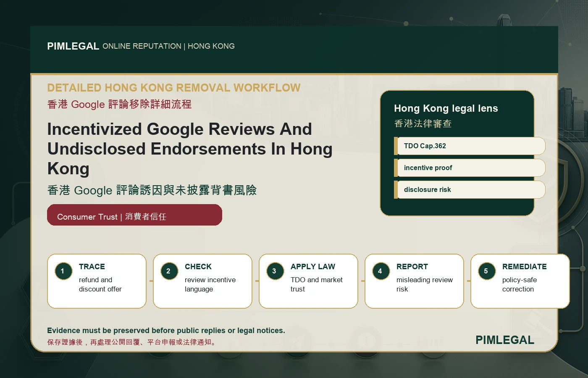588x378 pixels.
Task: Click 'policy-safe correction' text
Action: (520, 284)
